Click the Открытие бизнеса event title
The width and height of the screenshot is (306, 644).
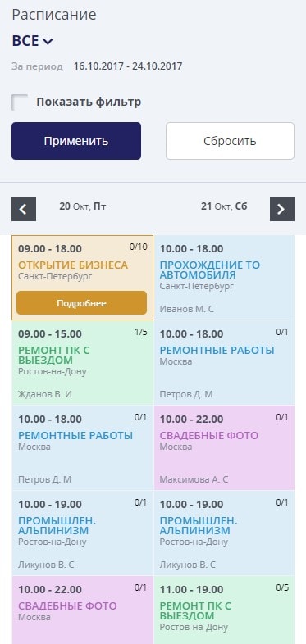pyautogui.click(x=73, y=265)
